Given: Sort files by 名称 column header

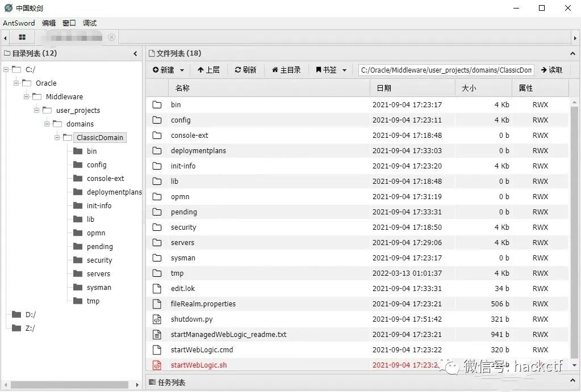Looking at the screenshot, I should (x=269, y=88).
